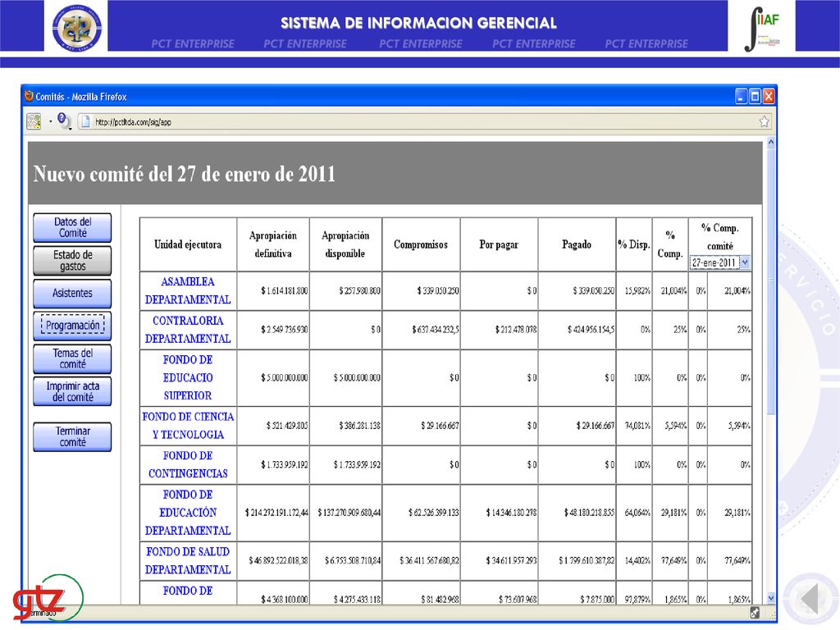Open FONDO DE EDUCACIO SUPERIOR link
The height and width of the screenshot is (630, 840).
pyautogui.click(x=188, y=377)
